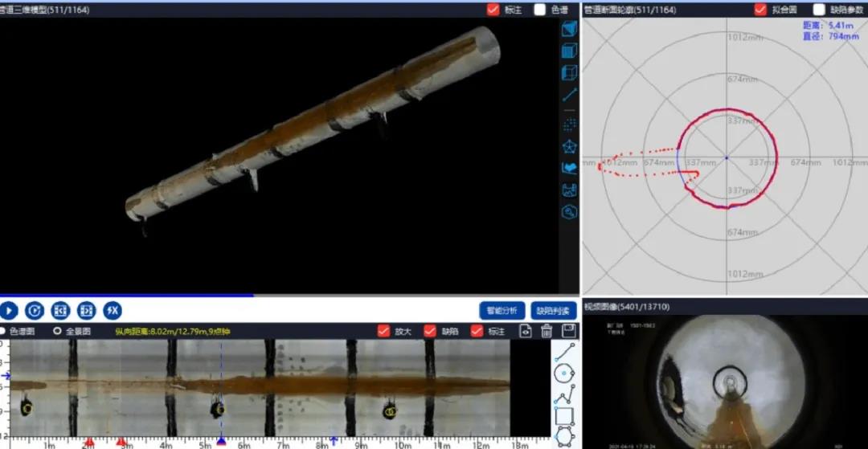Save with the floppy disk icon

(567, 331)
